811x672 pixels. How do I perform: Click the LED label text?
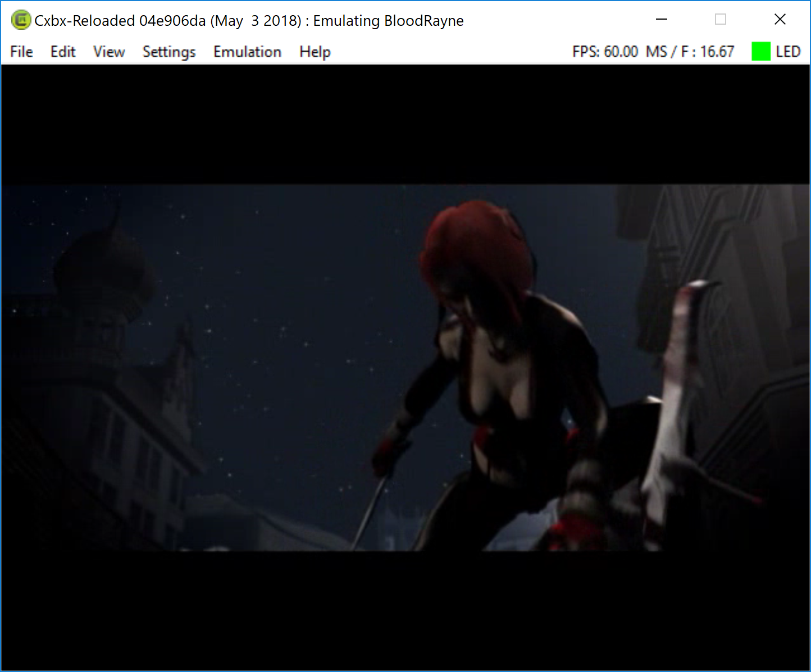tap(788, 52)
